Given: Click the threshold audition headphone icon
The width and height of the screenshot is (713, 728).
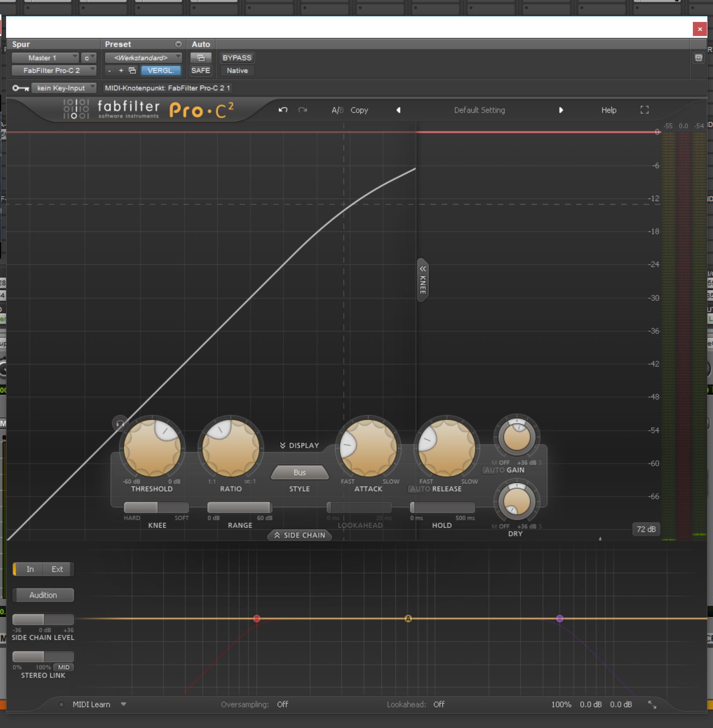Looking at the screenshot, I should (120, 424).
